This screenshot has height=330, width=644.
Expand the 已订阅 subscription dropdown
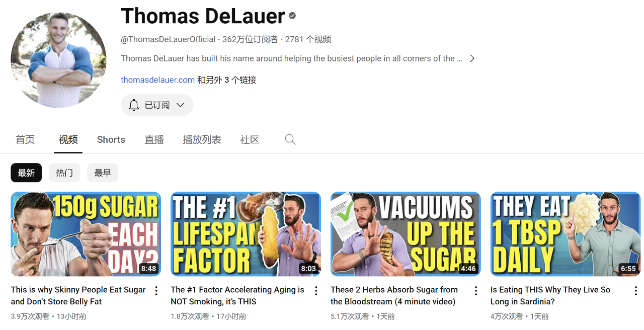click(157, 105)
